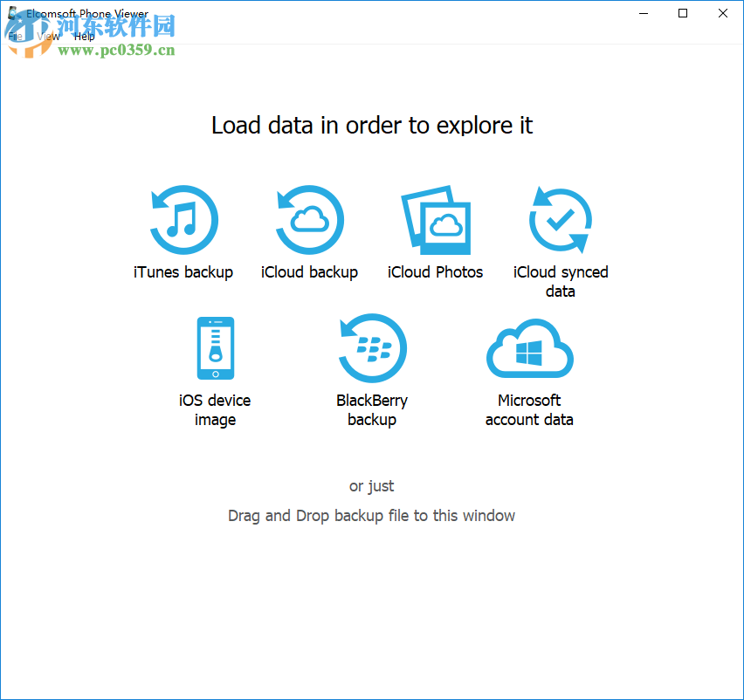Screen dimensions: 744x700
Task: Click the checkmark in iCloud synced data icon
Action: tap(561, 218)
